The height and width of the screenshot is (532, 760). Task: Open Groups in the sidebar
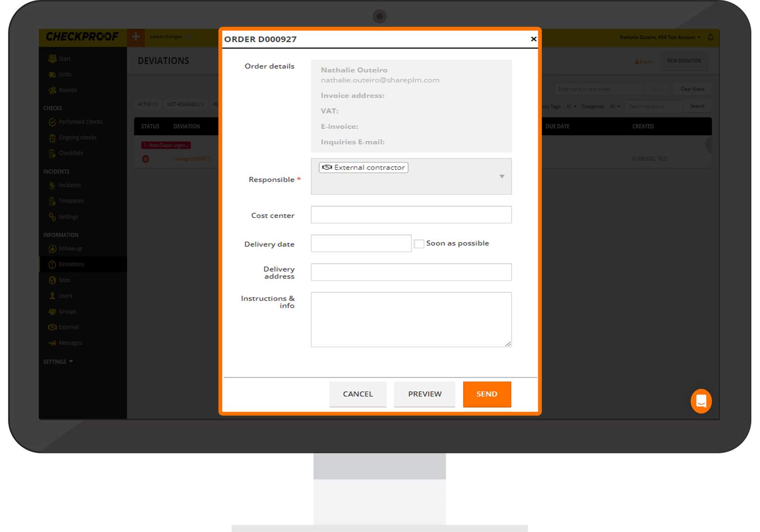(x=67, y=312)
